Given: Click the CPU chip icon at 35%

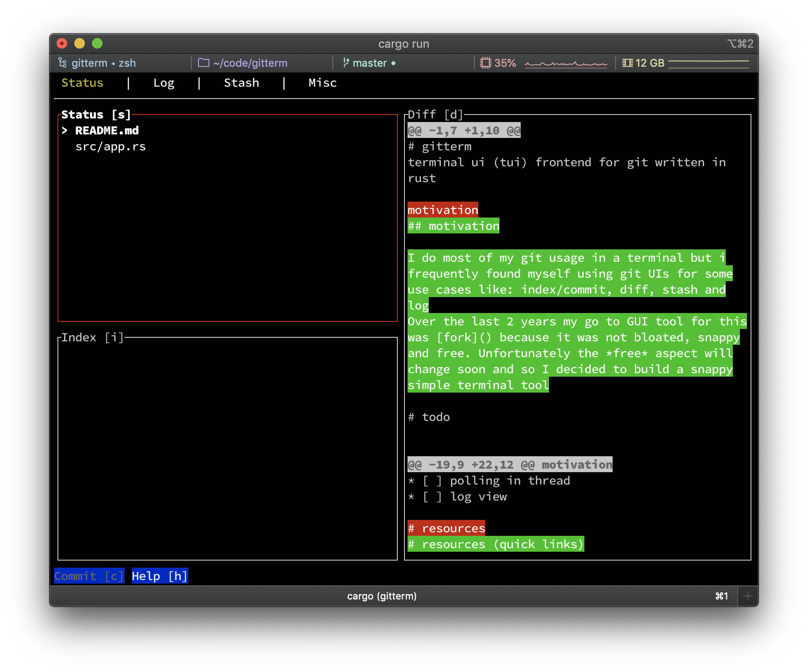Looking at the screenshot, I should click(486, 63).
